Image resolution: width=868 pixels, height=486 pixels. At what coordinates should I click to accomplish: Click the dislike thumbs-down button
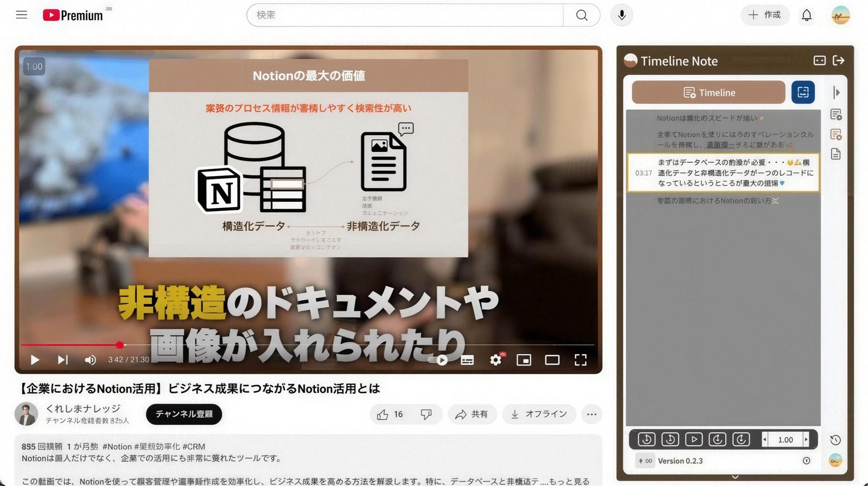(x=426, y=414)
